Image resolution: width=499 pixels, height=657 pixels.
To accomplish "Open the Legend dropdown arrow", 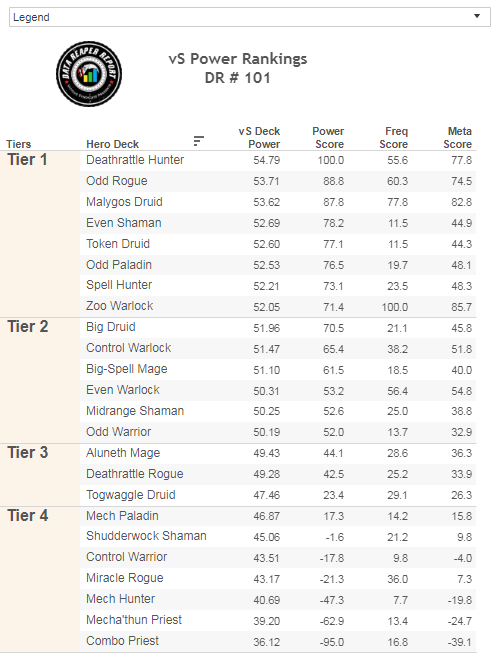I will [476, 16].
